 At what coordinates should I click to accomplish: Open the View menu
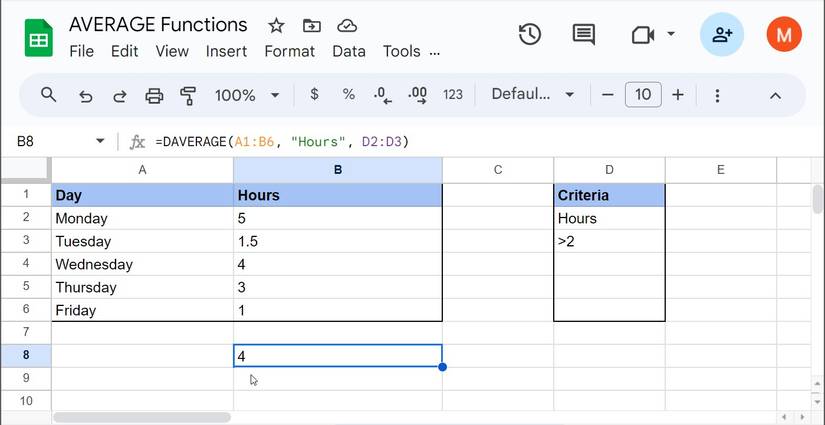(x=172, y=51)
